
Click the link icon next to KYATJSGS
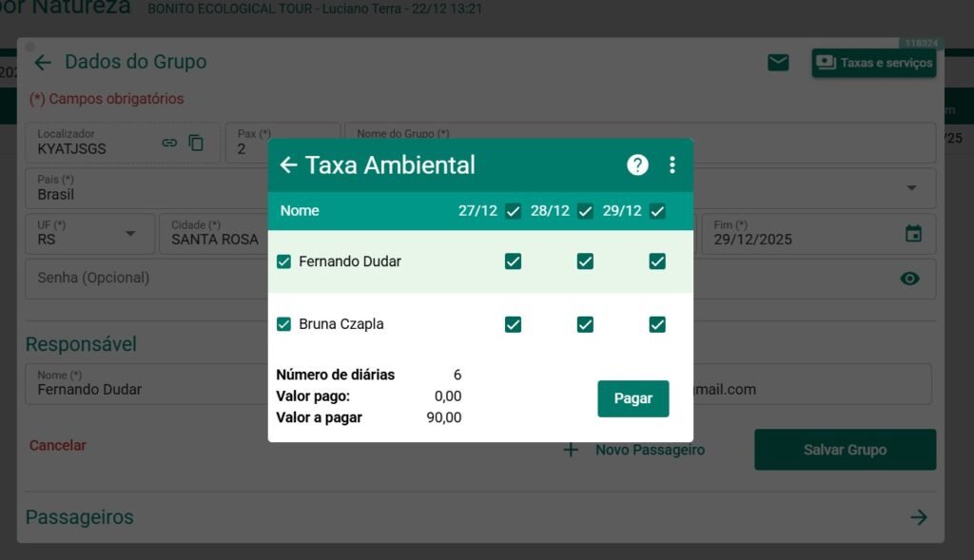point(169,143)
